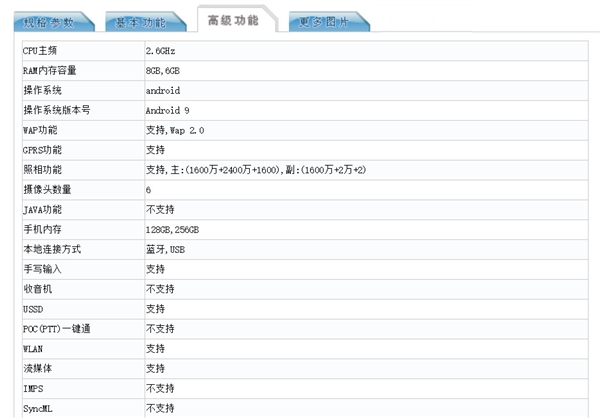Select the 摄像头数量 row label
Screen dimensions: 600x418
pyautogui.click(x=47, y=189)
